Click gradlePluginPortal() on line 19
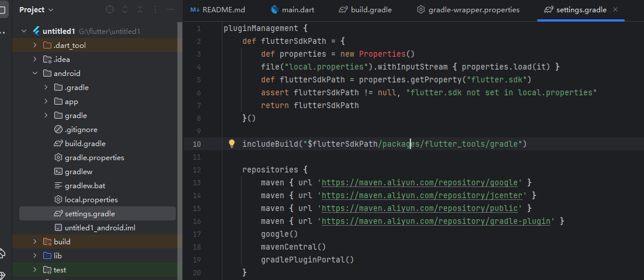Screen dimensions: 644x280 coord(307,260)
